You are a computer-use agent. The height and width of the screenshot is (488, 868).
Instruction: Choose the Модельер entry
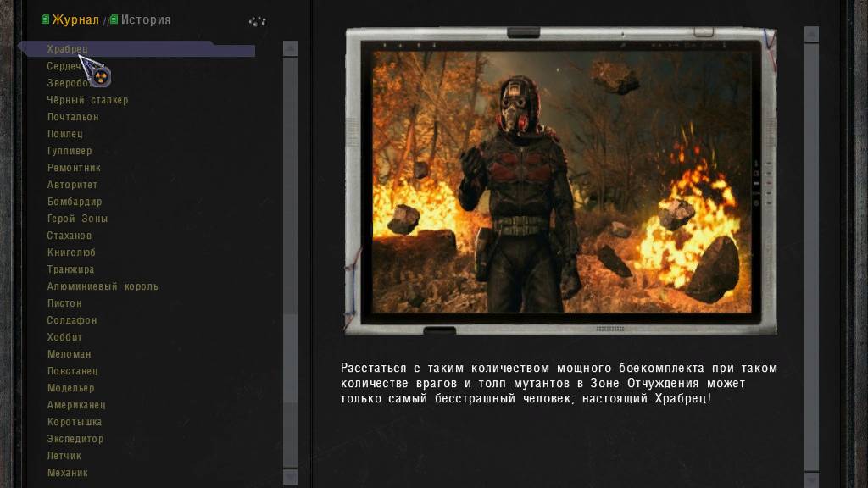pos(70,388)
